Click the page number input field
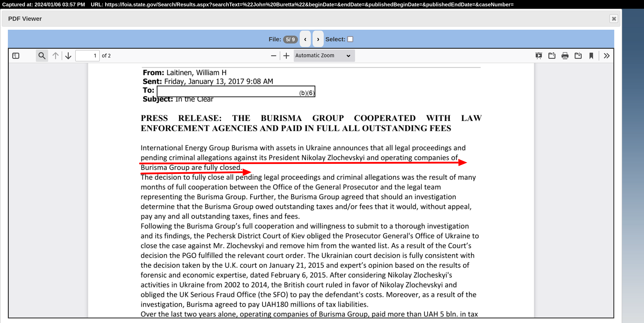Screen dimensions: 644x323 [87, 56]
